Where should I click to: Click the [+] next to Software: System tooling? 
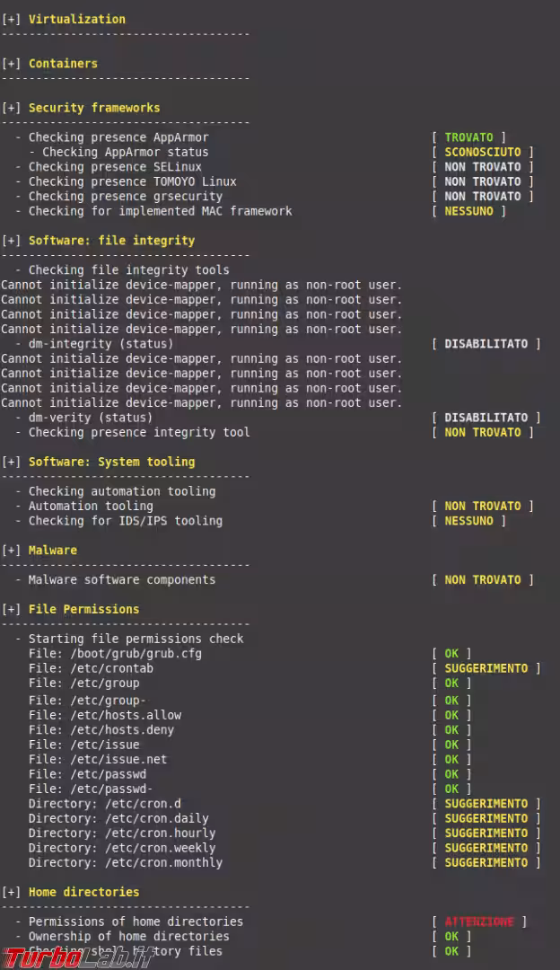11,462
